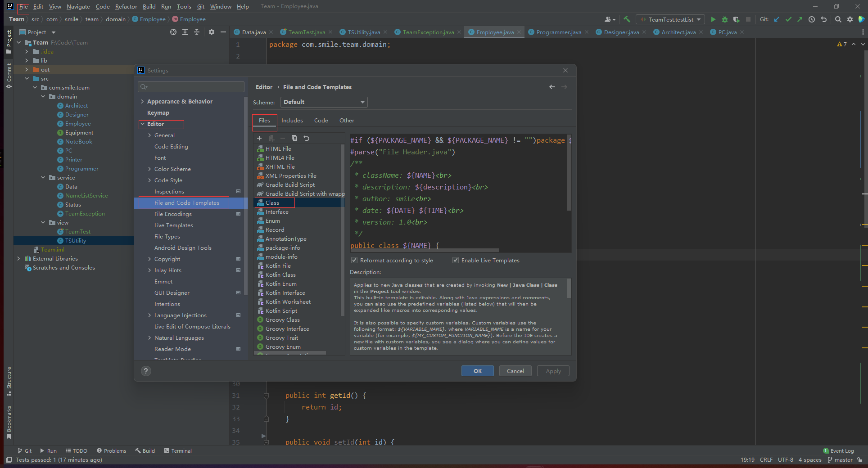This screenshot has width=868, height=468.
Task: Collapse the domain package in project tree
Action: tap(43, 96)
